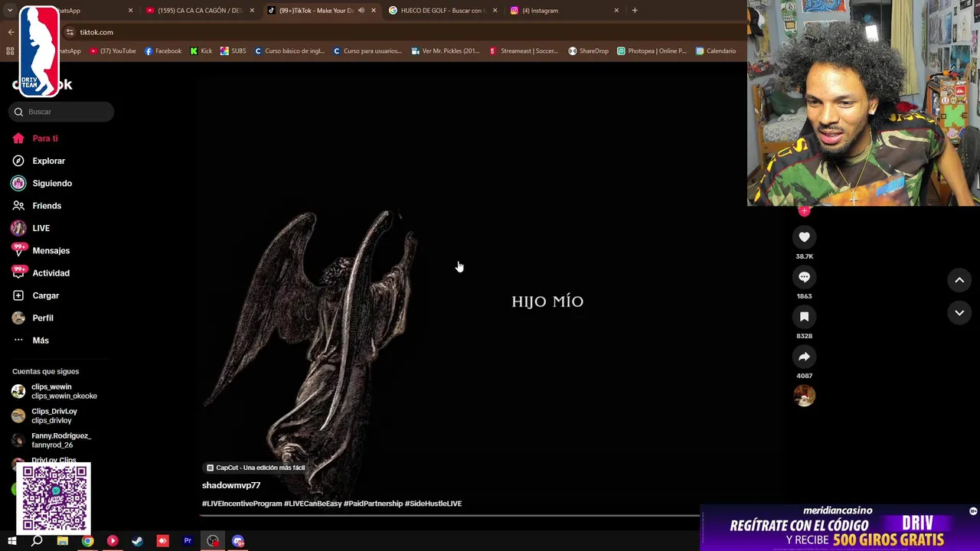Go to the previous video arrow
This screenshot has width=980, height=551.
pyautogui.click(x=959, y=280)
